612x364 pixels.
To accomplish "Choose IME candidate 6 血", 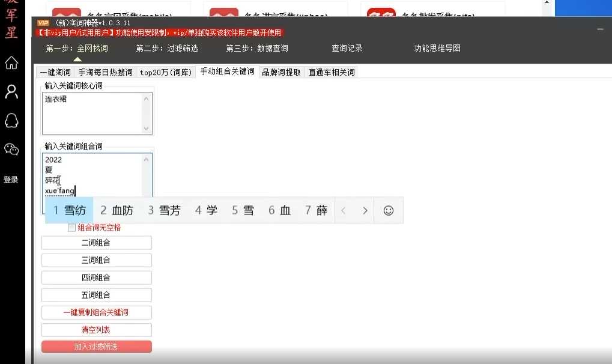I will [x=279, y=210].
